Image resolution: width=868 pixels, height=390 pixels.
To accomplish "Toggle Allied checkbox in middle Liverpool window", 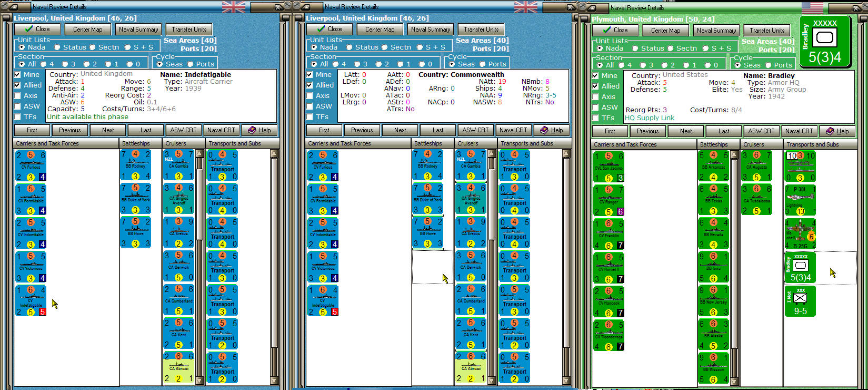I will [x=310, y=85].
